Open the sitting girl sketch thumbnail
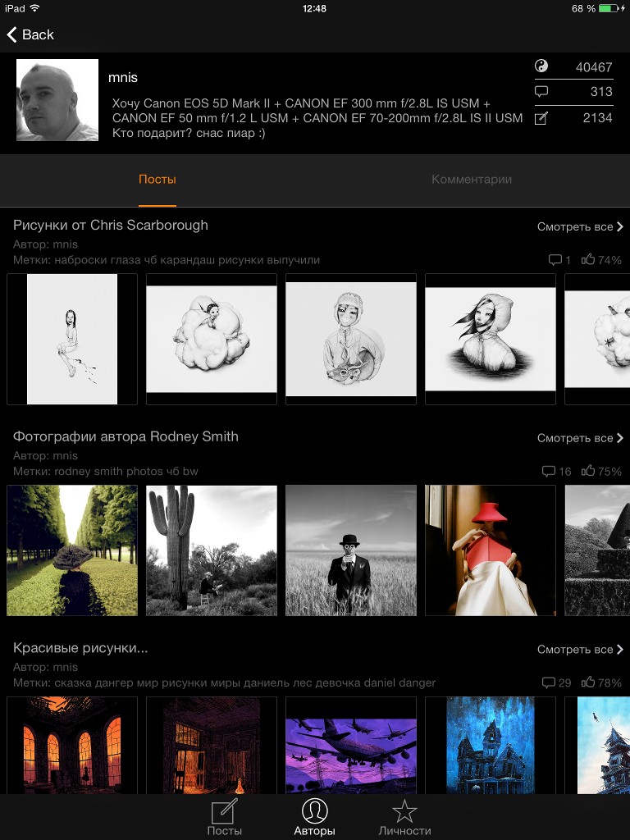 tap(72, 339)
